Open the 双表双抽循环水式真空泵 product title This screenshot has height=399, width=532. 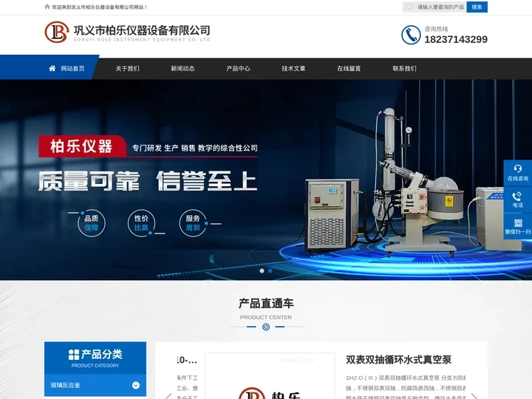tap(398, 360)
